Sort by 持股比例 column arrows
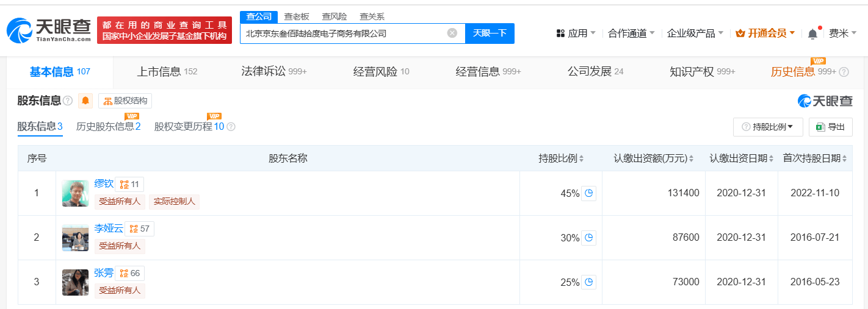This screenshot has height=309, width=868. 582,158
